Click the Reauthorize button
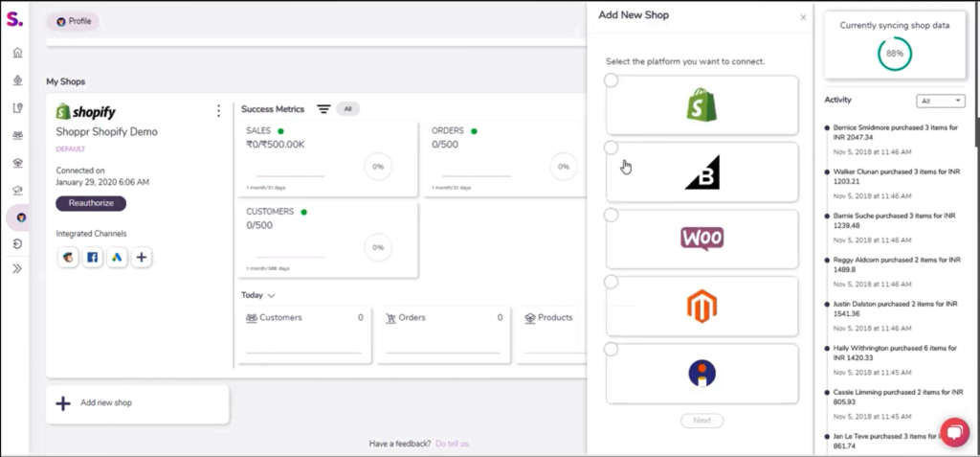Image resolution: width=980 pixels, height=457 pixels. tap(91, 203)
